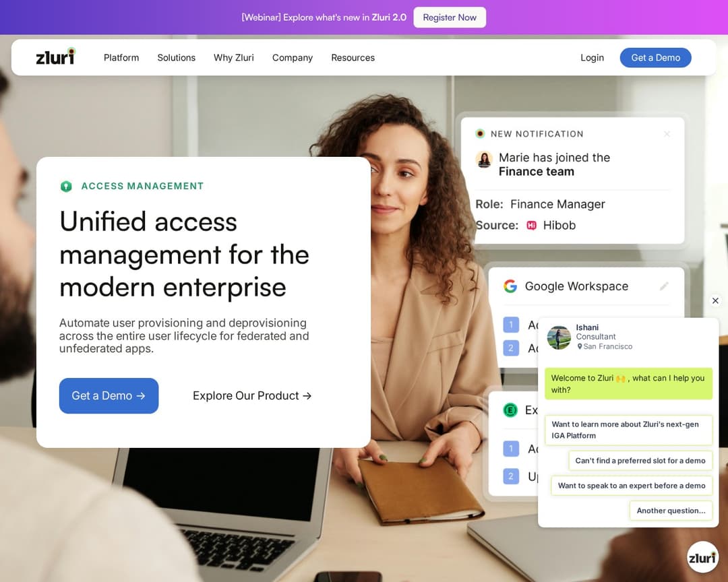Follow the Explore Our Product link
The height and width of the screenshot is (582, 728).
click(252, 395)
